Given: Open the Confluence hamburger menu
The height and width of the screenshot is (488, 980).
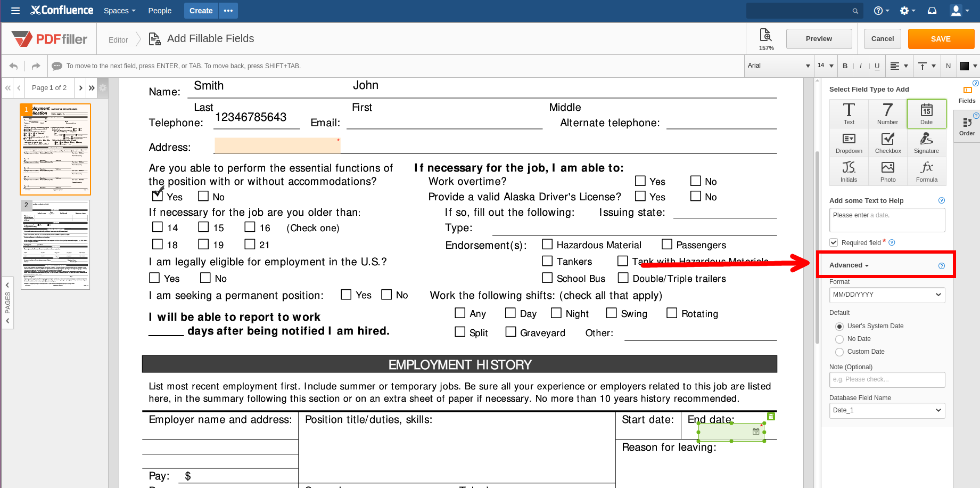Looking at the screenshot, I should click(15, 11).
